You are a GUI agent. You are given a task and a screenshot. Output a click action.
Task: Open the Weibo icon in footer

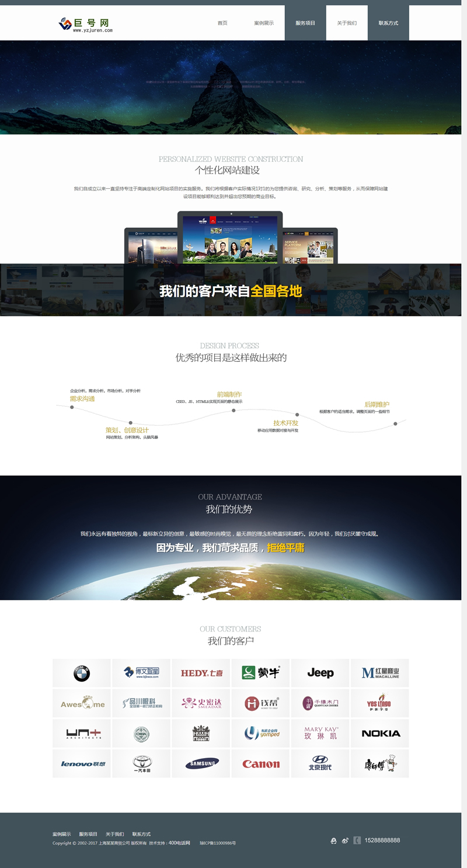pos(345,841)
